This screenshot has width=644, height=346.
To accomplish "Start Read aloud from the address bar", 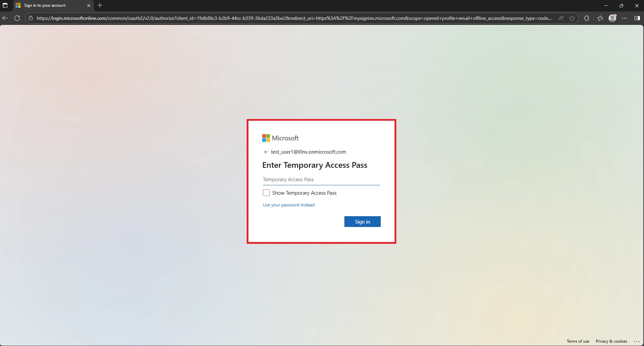I will tap(561, 18).
